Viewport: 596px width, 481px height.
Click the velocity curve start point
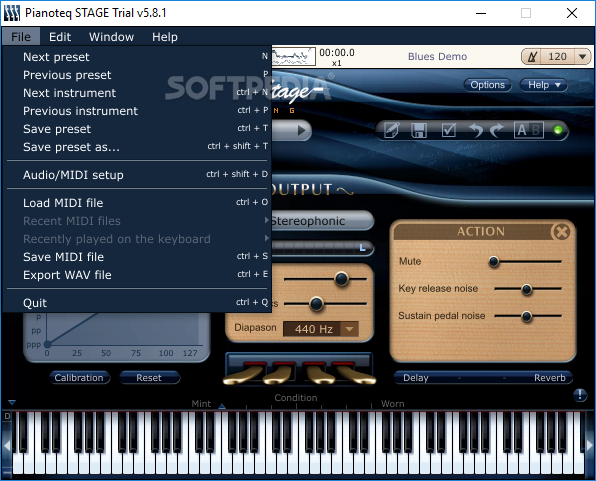pos(48,344)
